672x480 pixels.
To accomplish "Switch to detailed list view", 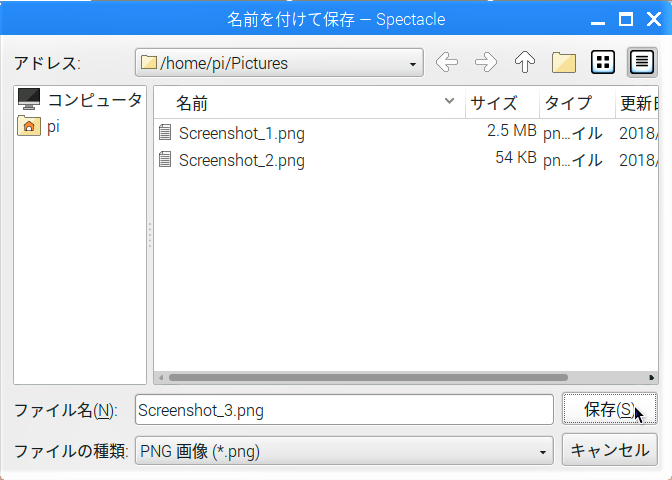I will (642, 63).
